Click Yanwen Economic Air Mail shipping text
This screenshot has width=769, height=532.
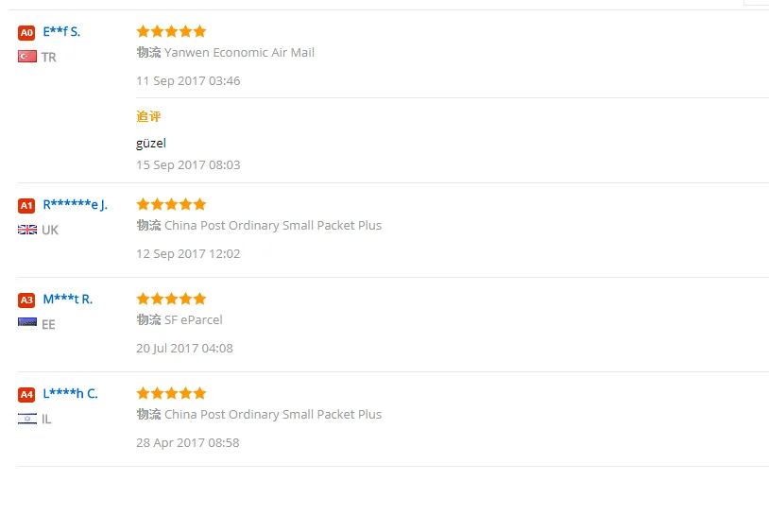click(239, 53)
